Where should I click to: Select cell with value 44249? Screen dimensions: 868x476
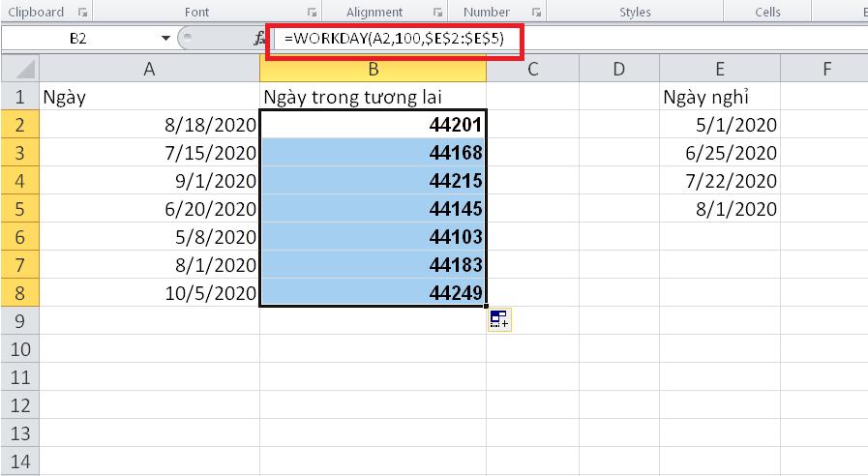tap(374, 293)
